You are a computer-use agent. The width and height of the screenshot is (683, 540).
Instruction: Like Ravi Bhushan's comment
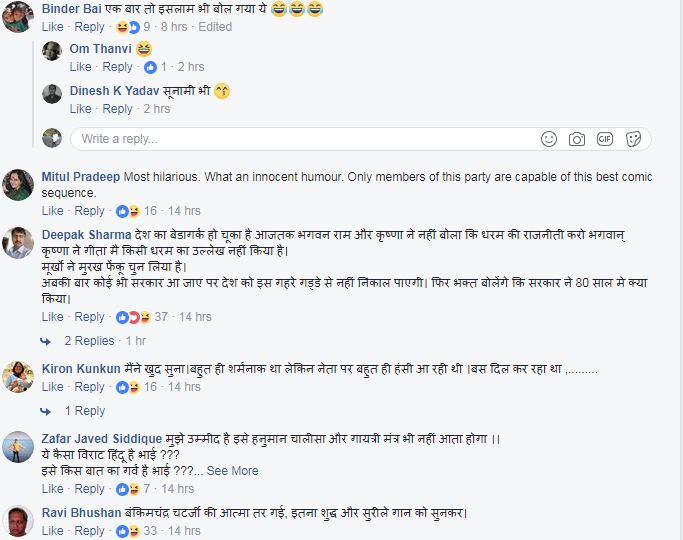click(x=52, y=531)
